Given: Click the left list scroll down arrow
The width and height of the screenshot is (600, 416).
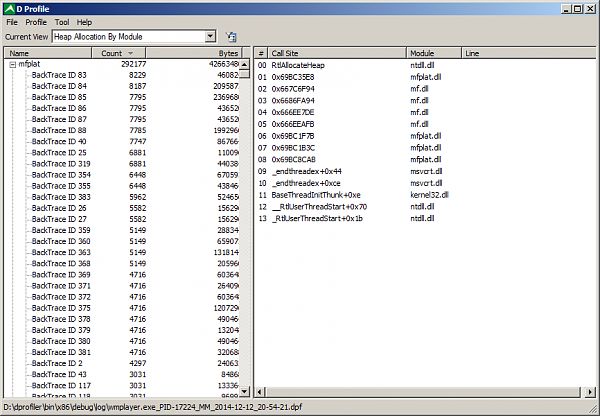Looking at the screenshot, I should 244,391.
